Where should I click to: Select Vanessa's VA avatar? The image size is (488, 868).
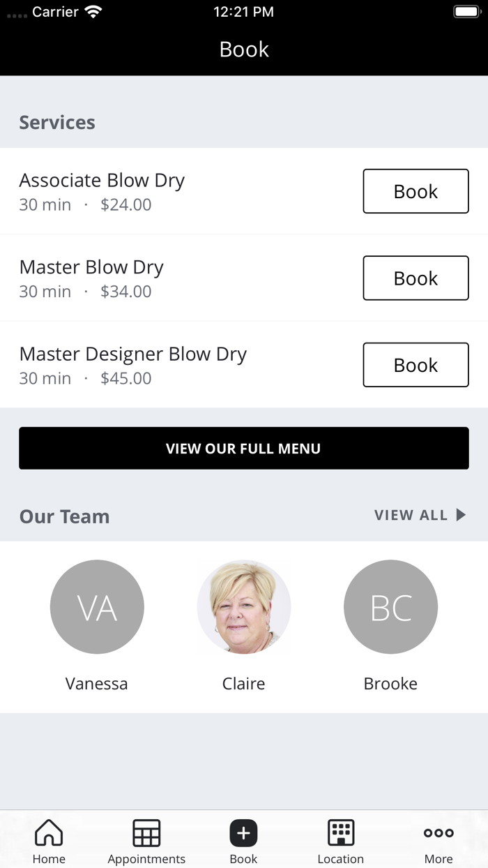(x=97, y=606)
